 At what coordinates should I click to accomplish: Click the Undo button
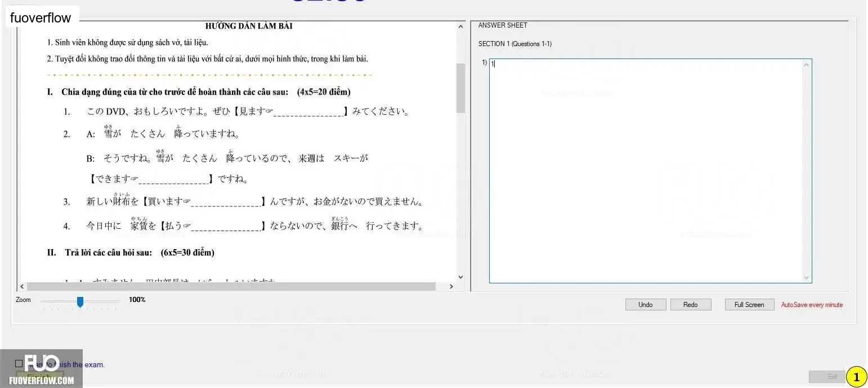[x=646, y=305]
